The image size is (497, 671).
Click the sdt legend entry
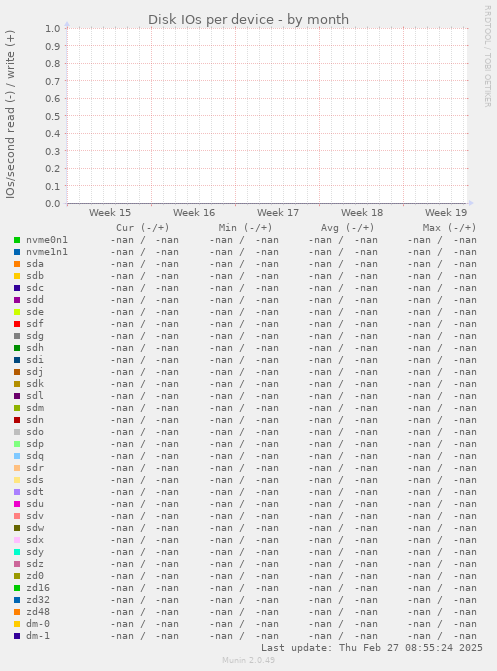pyautogui.click(x=35, y=492)
